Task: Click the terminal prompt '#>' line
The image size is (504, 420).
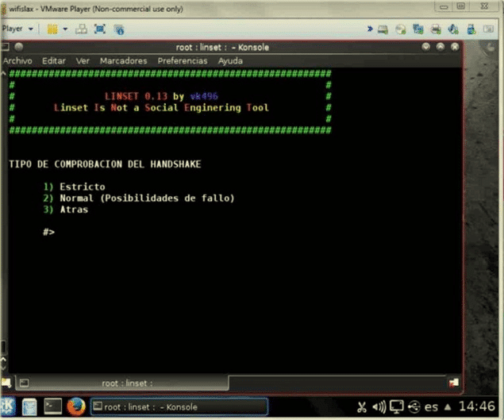Action: point(49,232)
